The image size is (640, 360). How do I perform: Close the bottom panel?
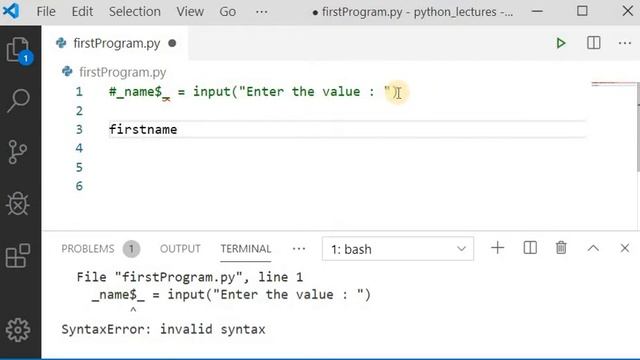pos(624,248)
